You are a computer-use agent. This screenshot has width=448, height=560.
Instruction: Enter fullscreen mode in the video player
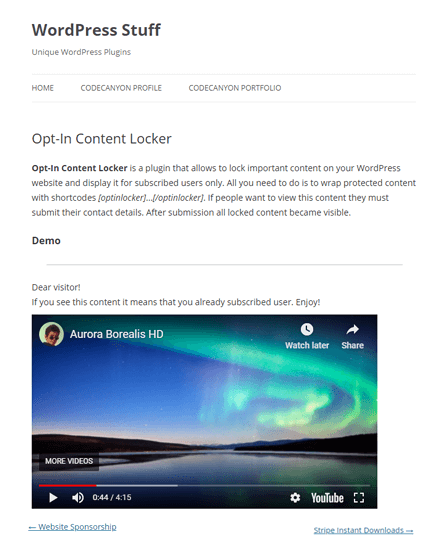[359, 498]
